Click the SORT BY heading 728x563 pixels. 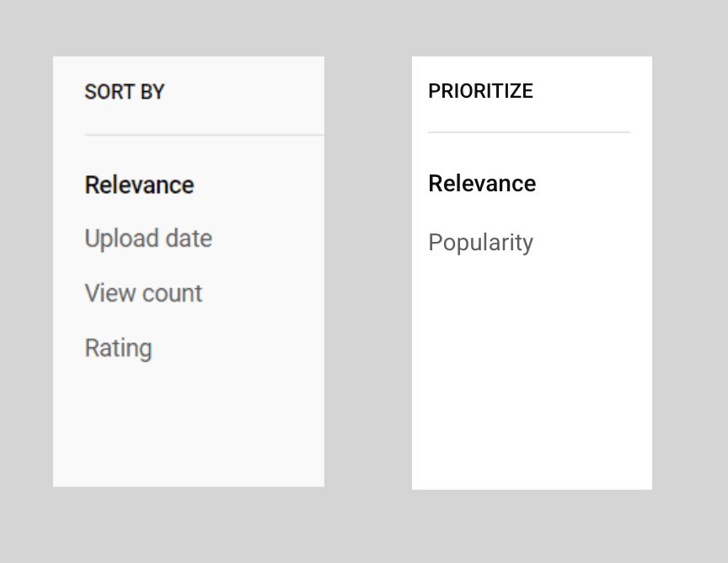124,92
